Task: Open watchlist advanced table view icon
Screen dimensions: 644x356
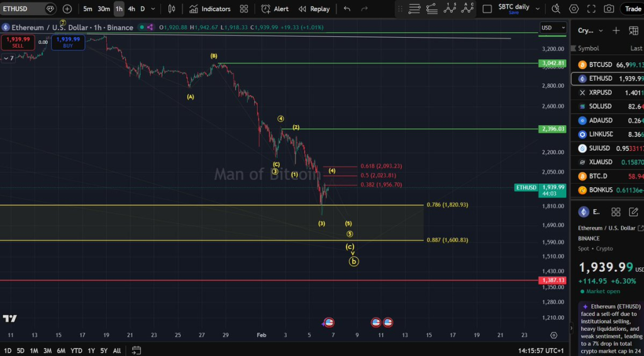Action: tap(634, 30)
